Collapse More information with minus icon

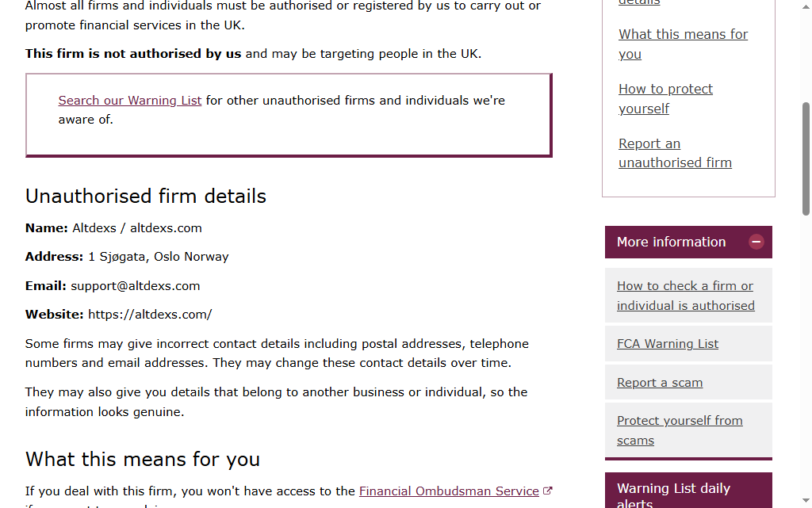coord(756,242)
